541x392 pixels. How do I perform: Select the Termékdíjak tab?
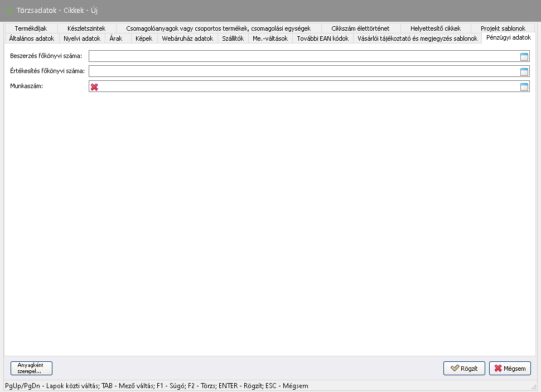pyautogui.click(x=31, y=28)
